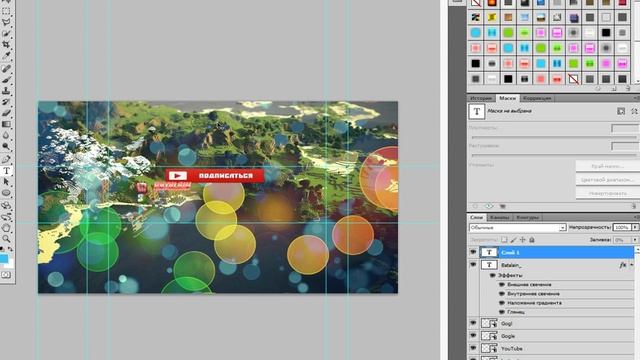The width and height of the screenshot is (640, 360).
Task: Collapse effects arrow on Batalain_ layer
Action: pos(631,265)
